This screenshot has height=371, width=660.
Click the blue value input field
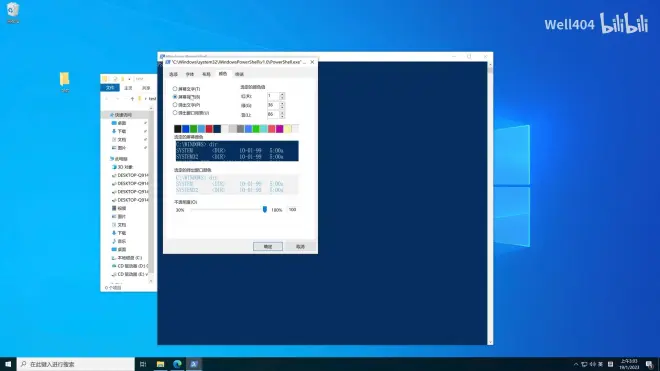pos(273,114)
